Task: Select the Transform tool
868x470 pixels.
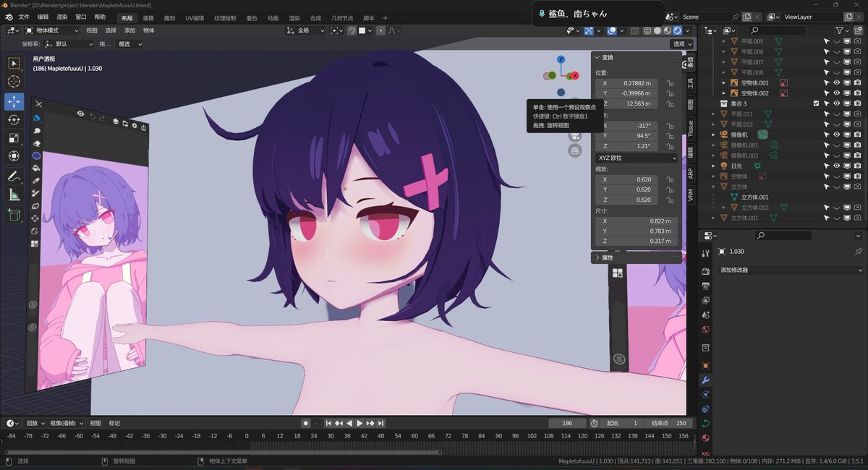Action: 14,156
